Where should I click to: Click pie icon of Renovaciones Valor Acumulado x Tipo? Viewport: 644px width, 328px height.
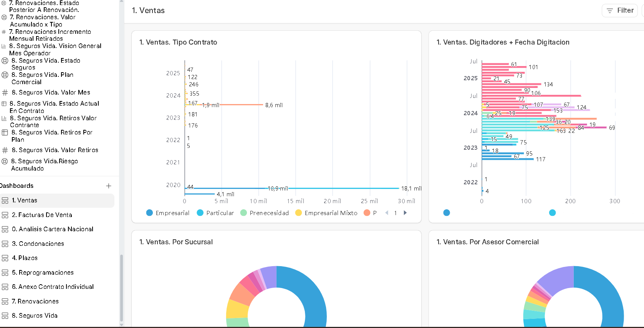tap(4, 17)
